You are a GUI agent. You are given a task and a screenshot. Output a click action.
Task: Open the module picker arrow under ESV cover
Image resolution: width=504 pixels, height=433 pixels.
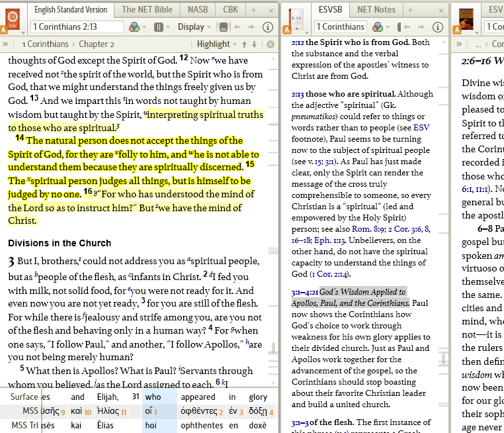(23, 33)
